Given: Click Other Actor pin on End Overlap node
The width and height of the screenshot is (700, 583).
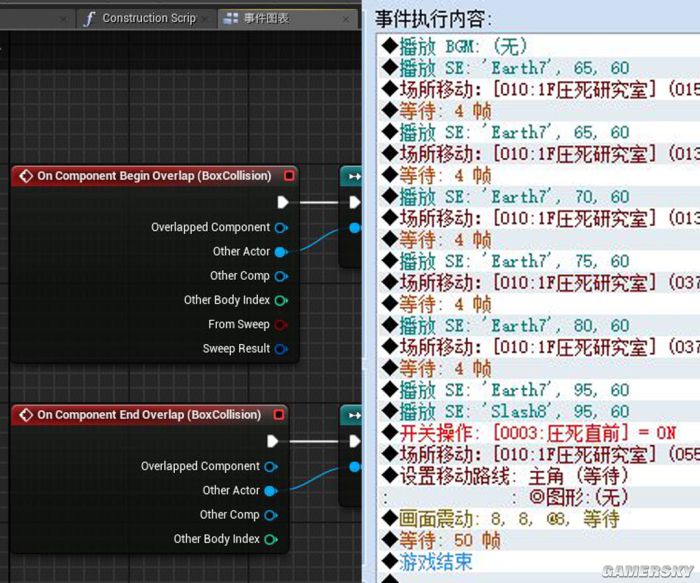Looking at the screenshot, I should (x=271, y=491).
